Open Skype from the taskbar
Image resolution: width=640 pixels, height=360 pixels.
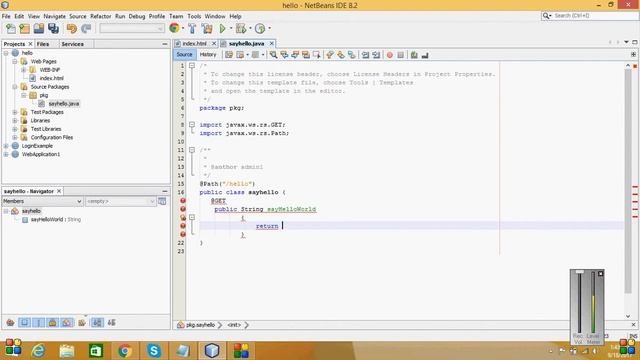coord(154,351)
